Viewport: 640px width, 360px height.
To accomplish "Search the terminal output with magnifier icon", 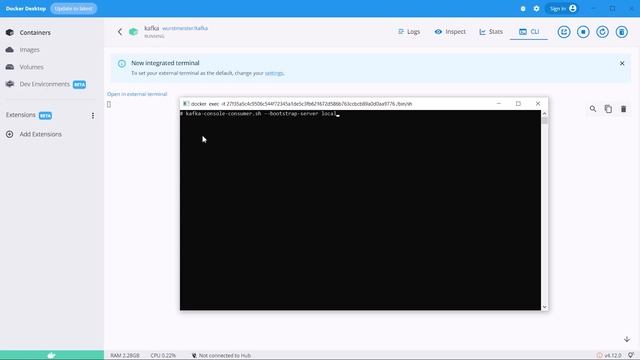I will (x=593, y=109).
